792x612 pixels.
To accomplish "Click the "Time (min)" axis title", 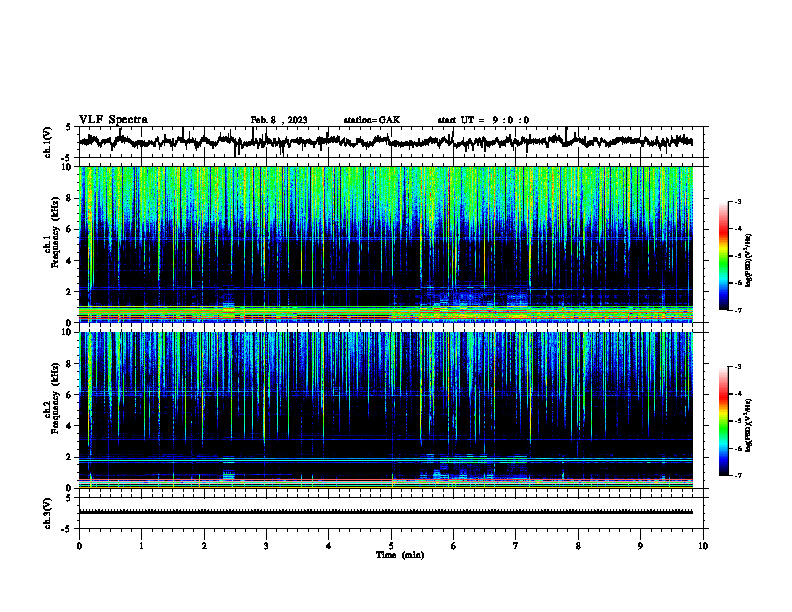I will [x=400, y=555].
